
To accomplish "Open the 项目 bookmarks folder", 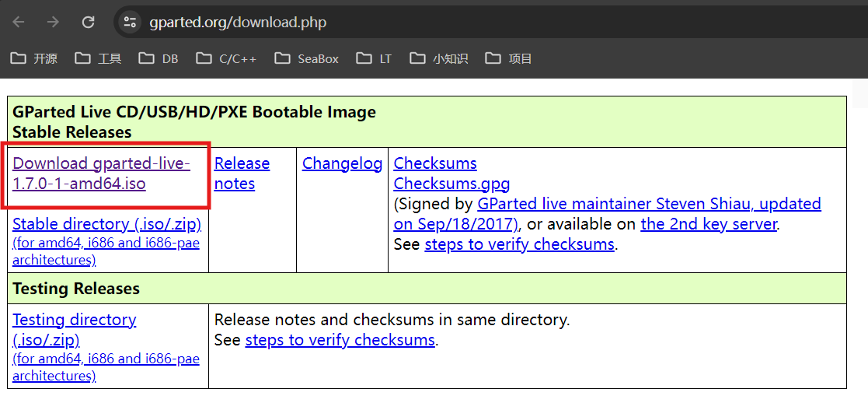I will click(x=508, y=58).
